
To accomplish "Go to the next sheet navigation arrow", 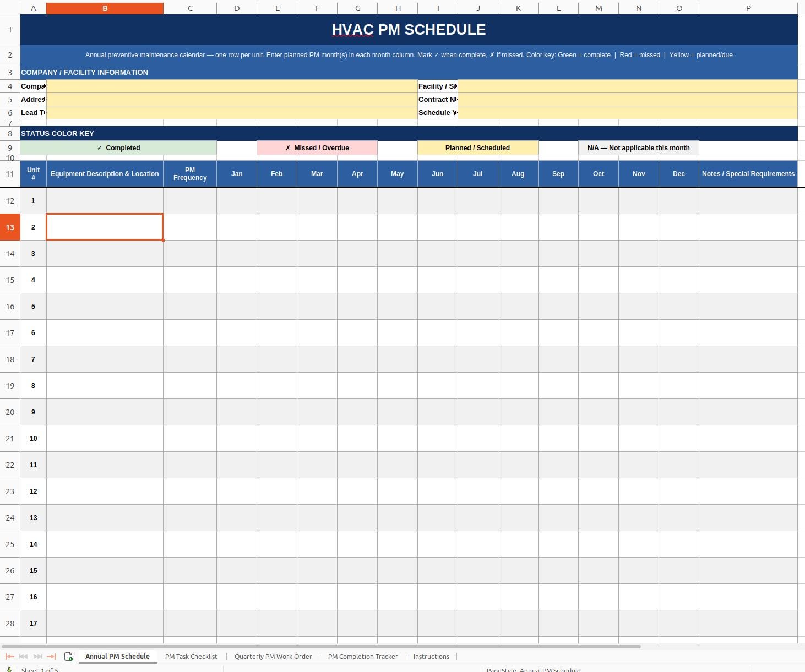I will [37, 657].
